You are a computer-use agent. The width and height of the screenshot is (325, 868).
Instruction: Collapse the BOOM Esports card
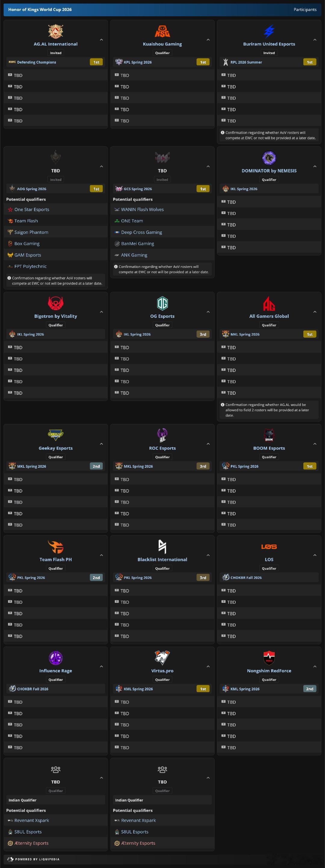coord(315,444)
